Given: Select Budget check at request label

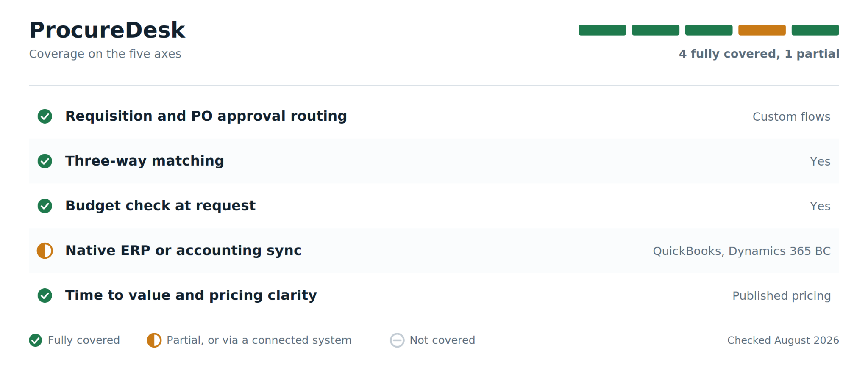Looking at the screenshot, I should [x=160, y=206].
